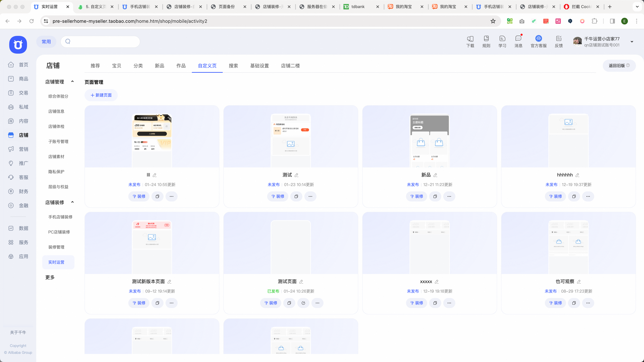Open 综合体验分 menu item
The image size is (644, 362).
click(x=58, y=96)
